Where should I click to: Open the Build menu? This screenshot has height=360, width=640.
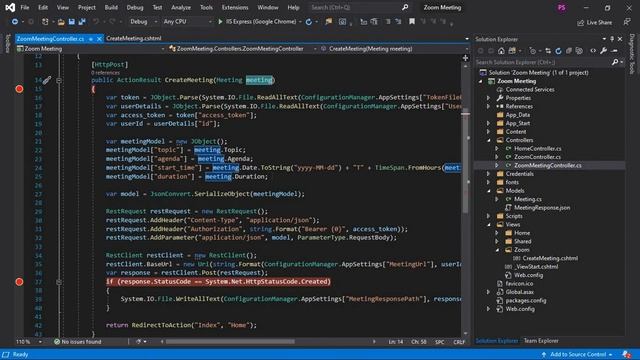(111, 7)
